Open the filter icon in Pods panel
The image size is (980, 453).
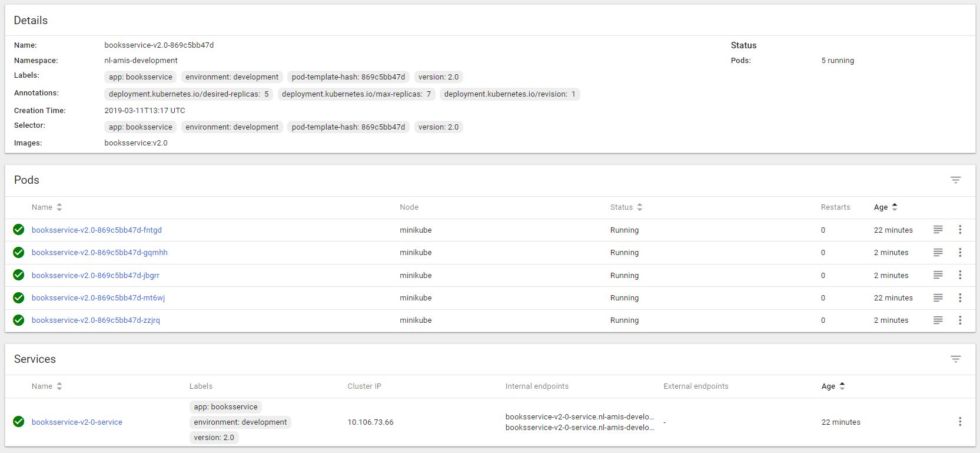955,180
